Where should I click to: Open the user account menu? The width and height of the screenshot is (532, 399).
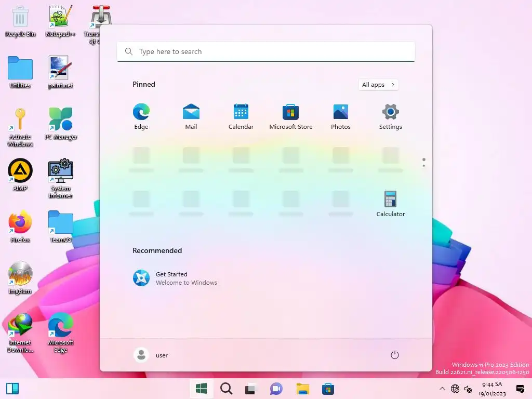[x=151, y=355]
